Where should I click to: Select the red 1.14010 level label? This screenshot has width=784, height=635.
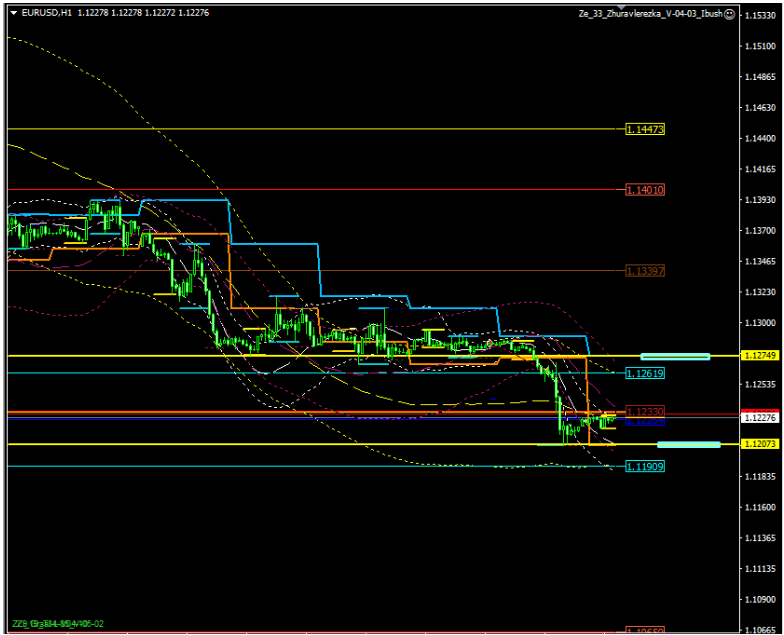pyautogui.click(x=645, y=190)
